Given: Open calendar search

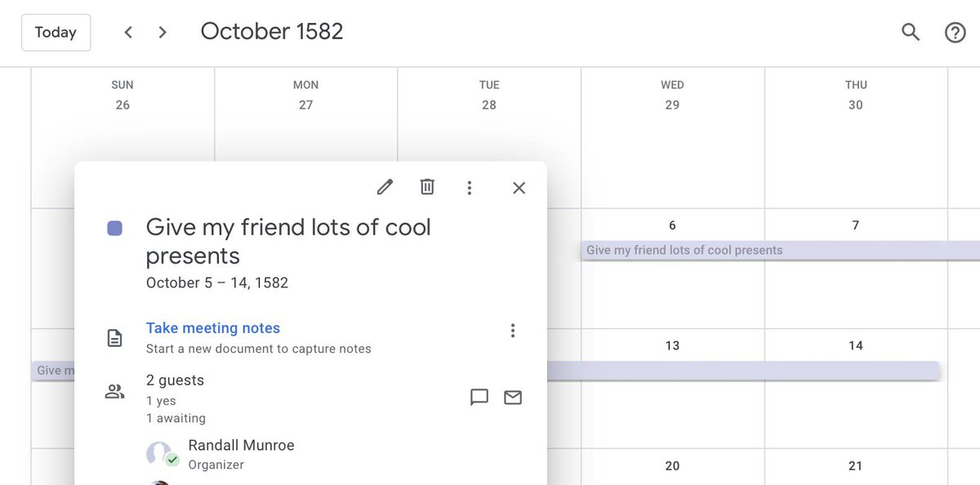Looking at the screenshot, I should [911, 33].
